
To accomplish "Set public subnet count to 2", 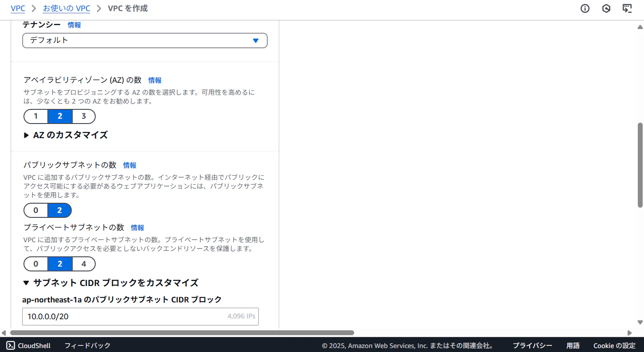I will coord(60,210).
